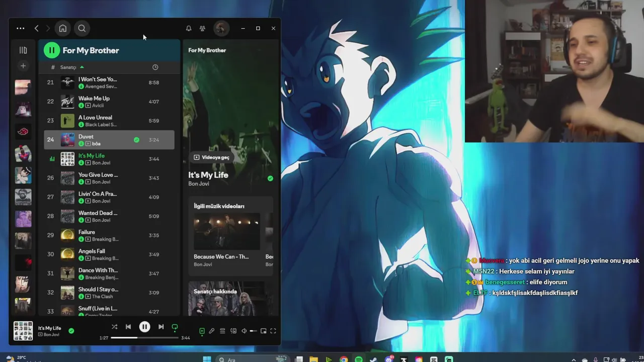Select Livin' On A Prayer row
644x362 pixels.
tap(109, 197)
